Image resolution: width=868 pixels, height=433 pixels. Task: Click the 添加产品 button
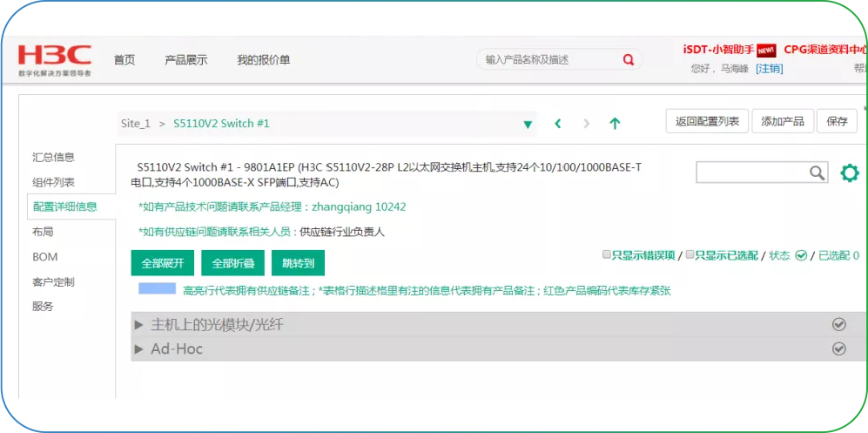pyautogui.click(x=782, y=121)
